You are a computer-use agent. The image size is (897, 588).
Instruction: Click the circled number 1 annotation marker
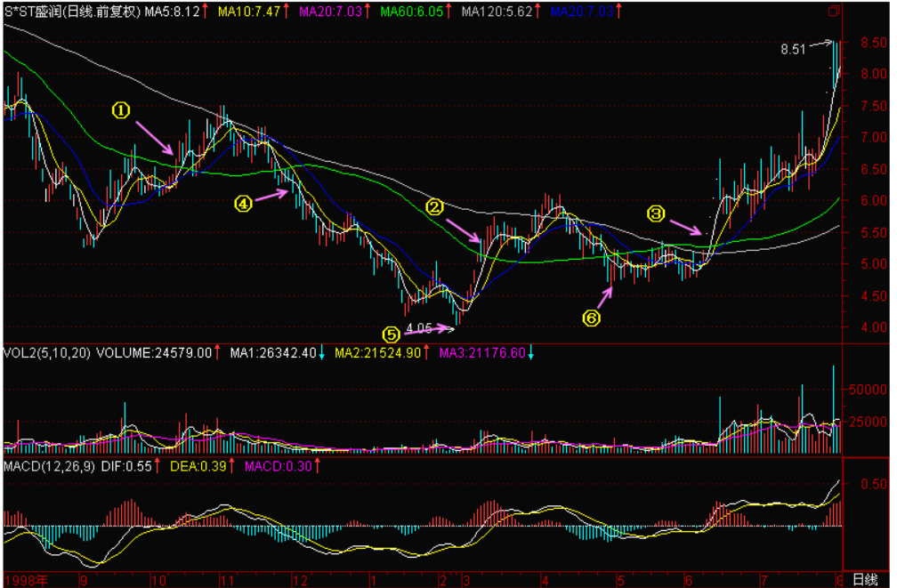tap(121, 109)
